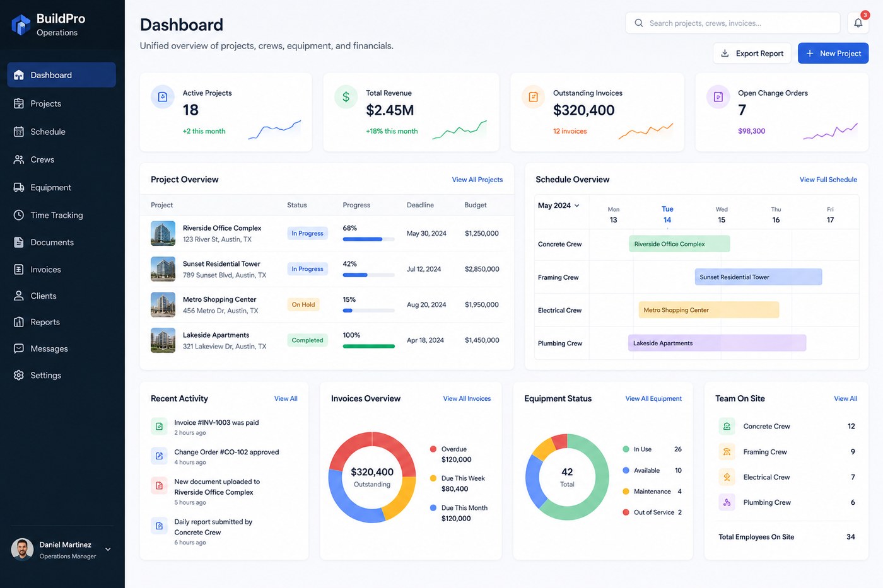The height and width of the screenshot is (588, 883).
Task: Click the Outstanding Invoices card icon
Action: (x=533, y=97)
